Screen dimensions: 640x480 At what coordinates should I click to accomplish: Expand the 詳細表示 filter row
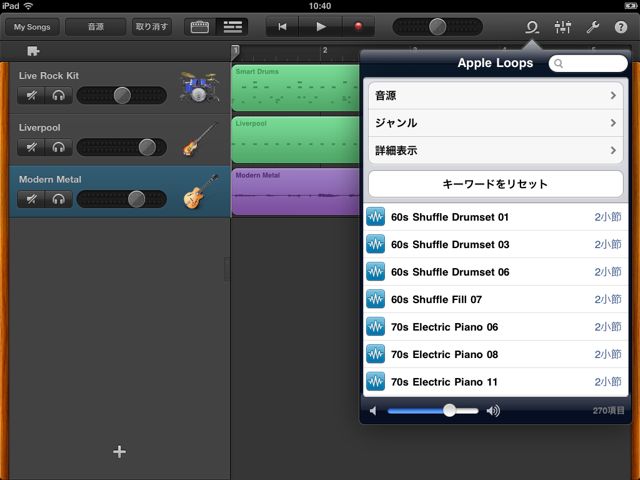coord(496,150)
